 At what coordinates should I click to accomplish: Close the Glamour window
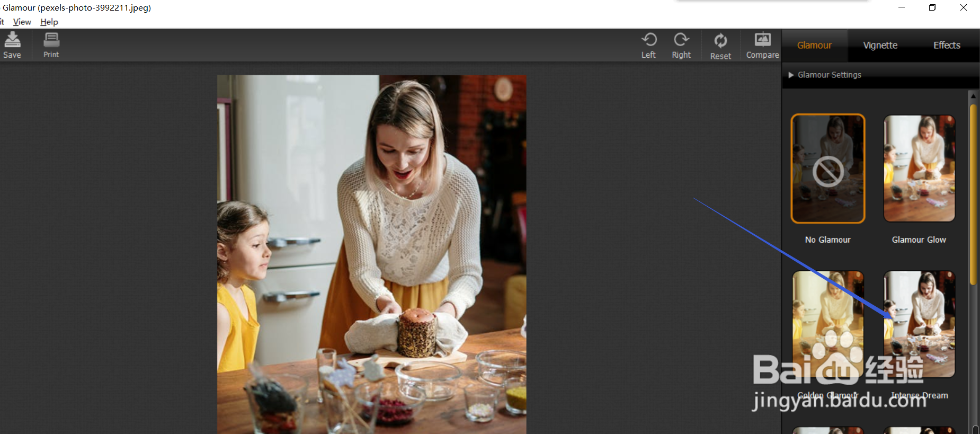pos(964,7)
